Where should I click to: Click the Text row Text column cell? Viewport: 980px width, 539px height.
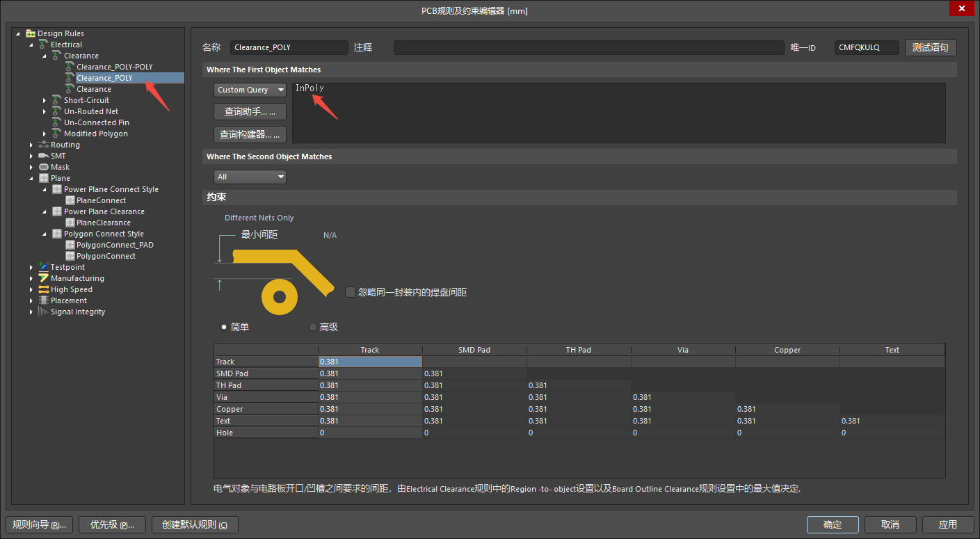pyautogui.click(x=892, y=421)
